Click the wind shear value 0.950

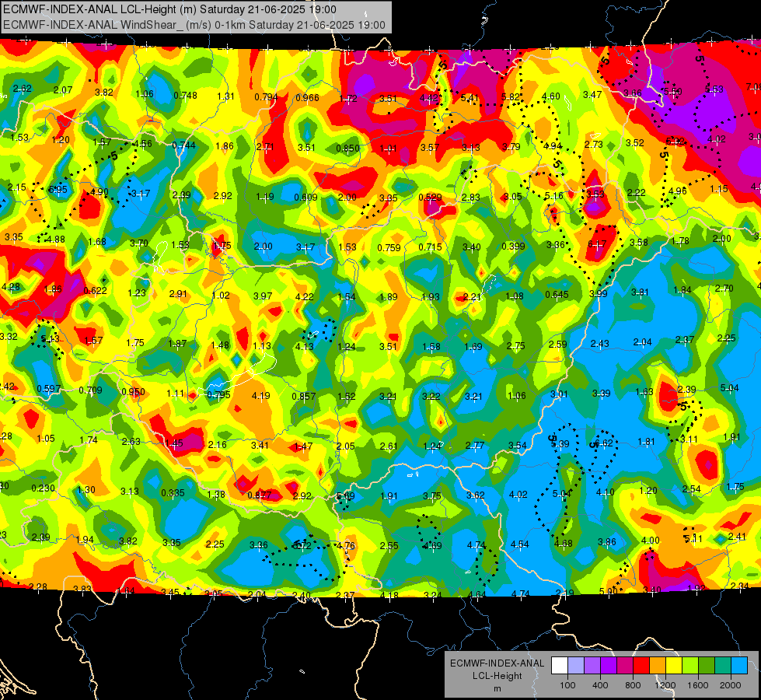133,392
